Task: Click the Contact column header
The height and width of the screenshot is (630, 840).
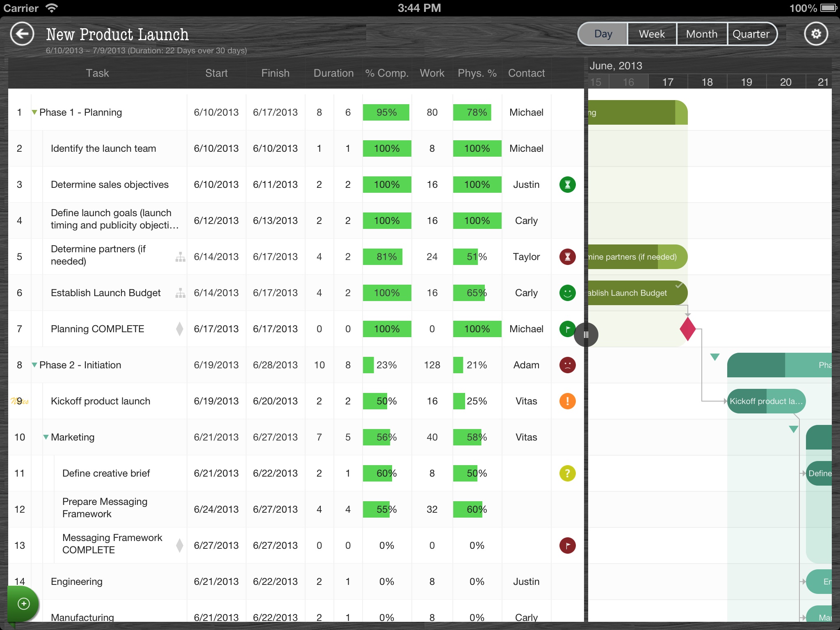Action: pos(526,73)
